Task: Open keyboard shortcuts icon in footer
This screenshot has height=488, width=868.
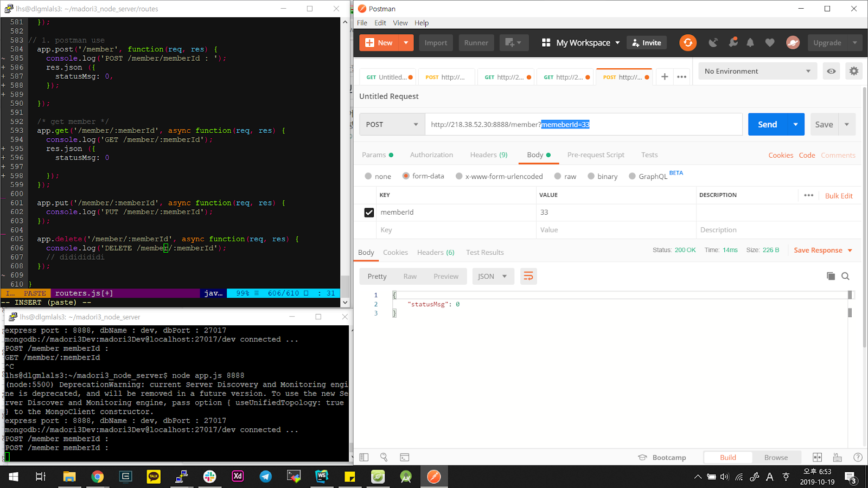Action: click(838, 457)
